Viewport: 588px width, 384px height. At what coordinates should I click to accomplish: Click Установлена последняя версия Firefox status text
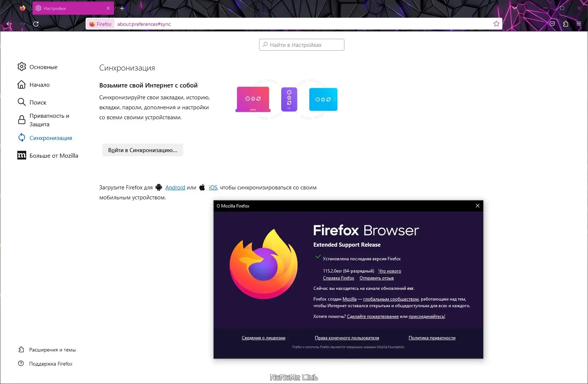click(362, 259)
